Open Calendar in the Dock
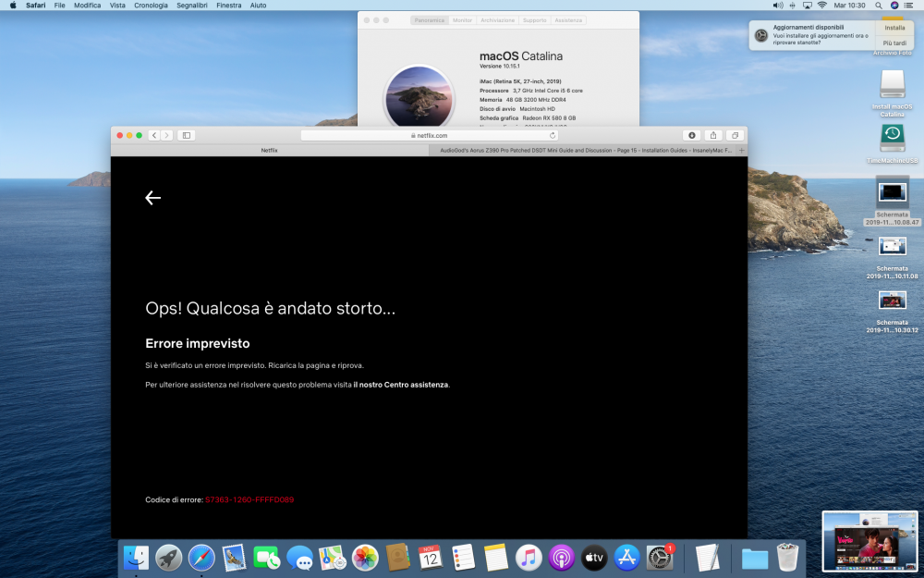The height and width of the screenshot is (578, 924). point(431,557)
